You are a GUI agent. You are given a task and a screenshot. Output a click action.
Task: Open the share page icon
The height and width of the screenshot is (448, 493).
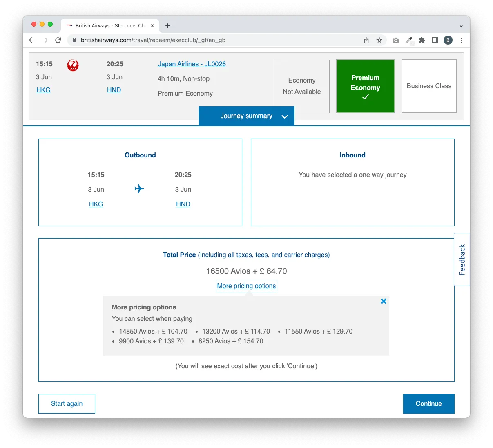366,40
